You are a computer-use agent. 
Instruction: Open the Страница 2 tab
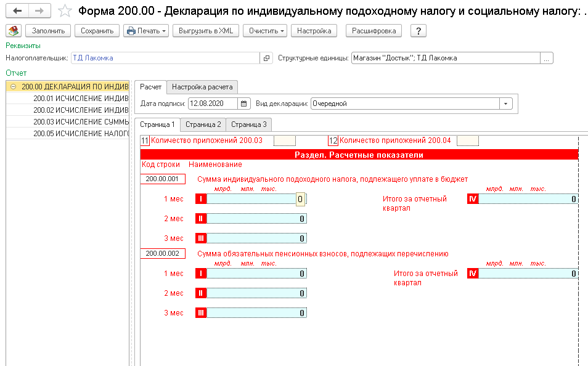coord(203,124)
